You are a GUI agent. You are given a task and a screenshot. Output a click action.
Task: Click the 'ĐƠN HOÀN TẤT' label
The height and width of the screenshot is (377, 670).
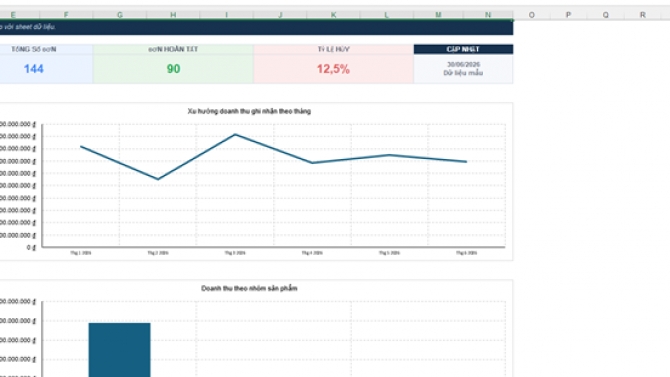tap(173, 49)
